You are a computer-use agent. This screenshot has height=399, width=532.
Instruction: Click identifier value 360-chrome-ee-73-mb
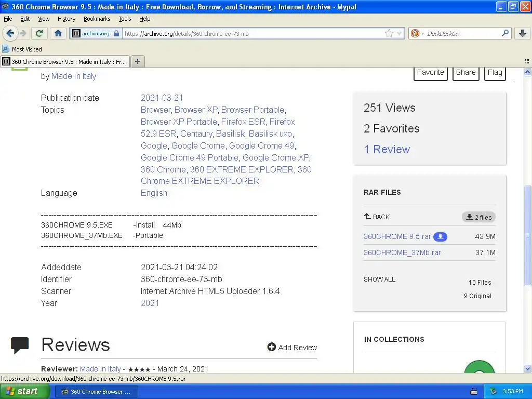tap(181, 279)
